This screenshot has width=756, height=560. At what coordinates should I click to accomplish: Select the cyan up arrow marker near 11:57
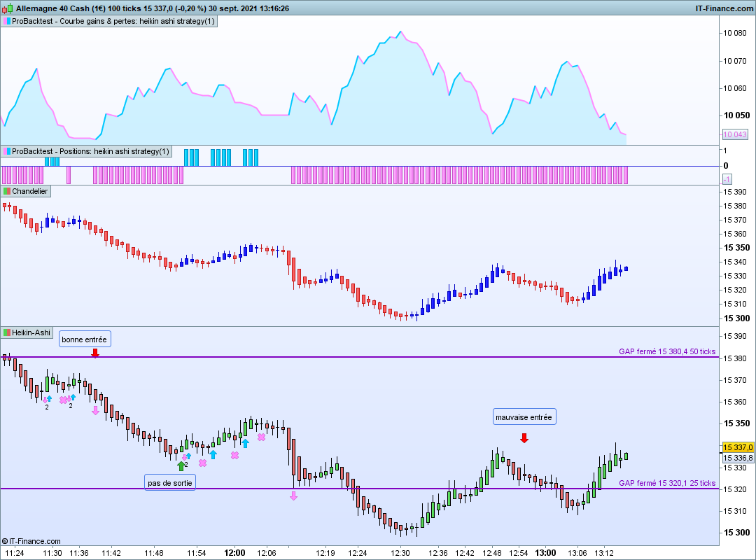213,454
